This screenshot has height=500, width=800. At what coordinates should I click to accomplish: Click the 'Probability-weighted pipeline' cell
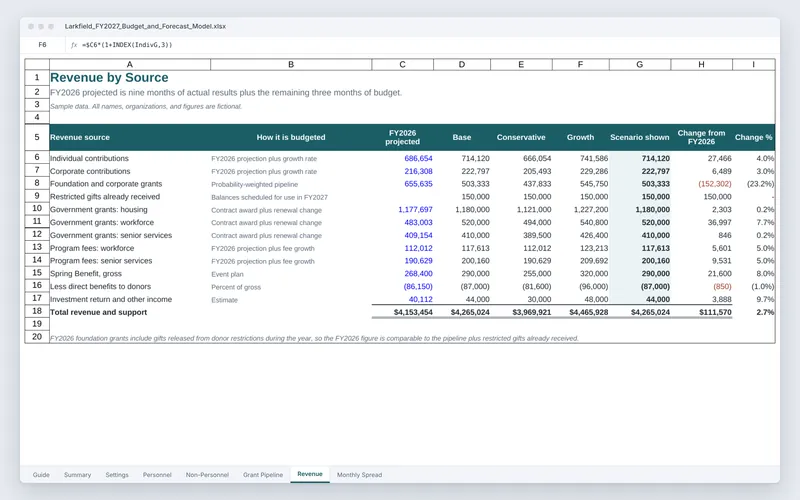tap(291, 184)
